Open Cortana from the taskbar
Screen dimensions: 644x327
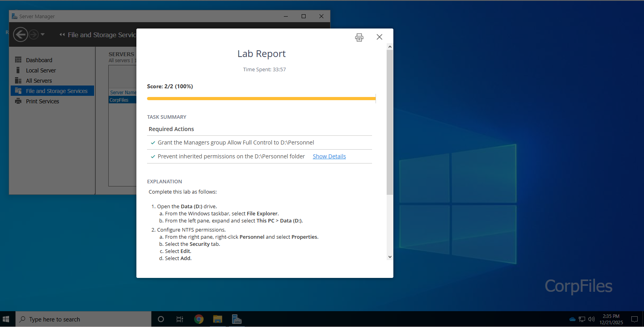161,319
